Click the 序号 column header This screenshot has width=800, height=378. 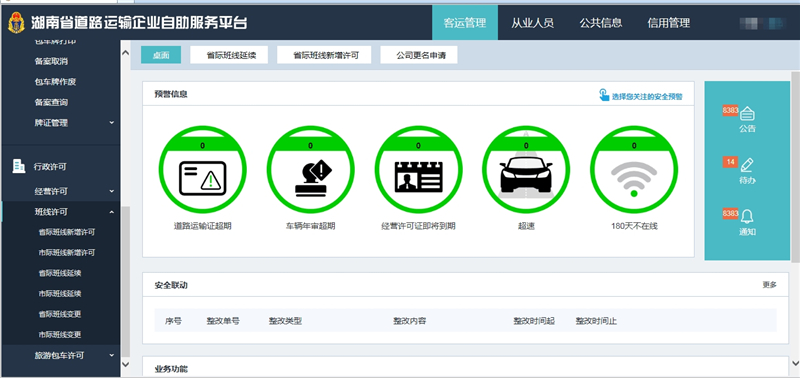pos(173,321)
